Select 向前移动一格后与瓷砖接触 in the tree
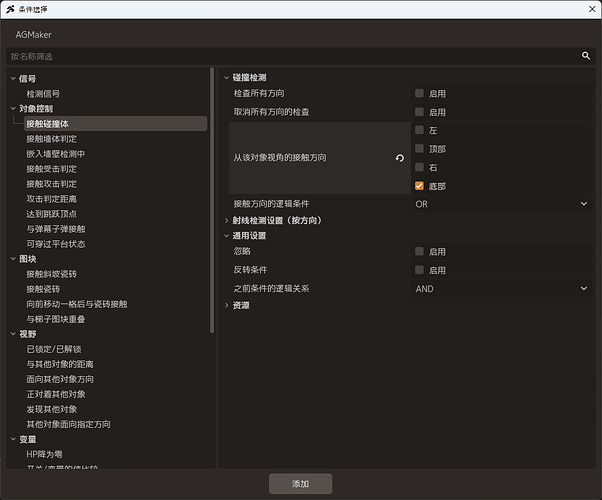 (x=77, y=304)
